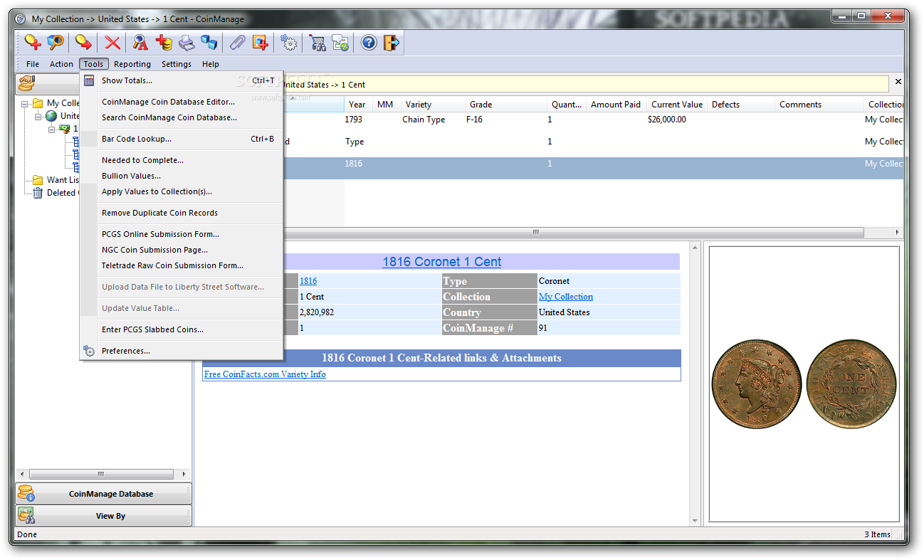Sort by the Variety column header
The height and width of the screenshot is (560, 924).
click(x=434, y=105)
